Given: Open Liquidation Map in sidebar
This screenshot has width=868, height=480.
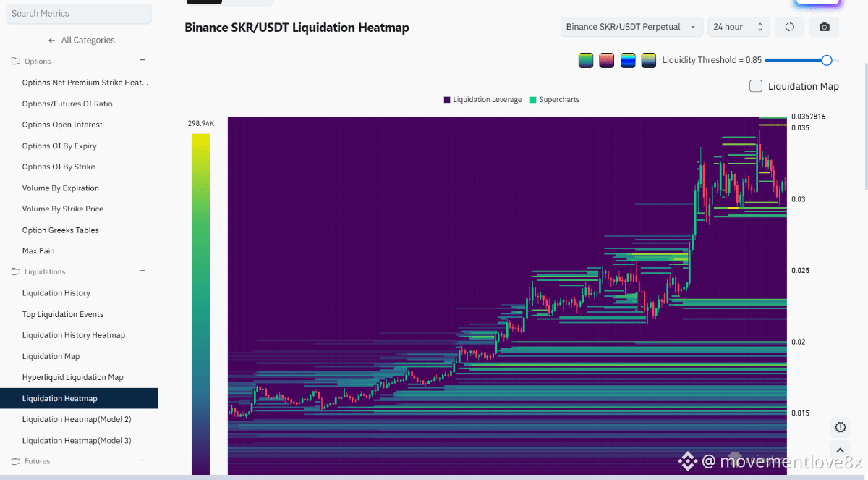Looking at the screenshot, I should (51, 356).
